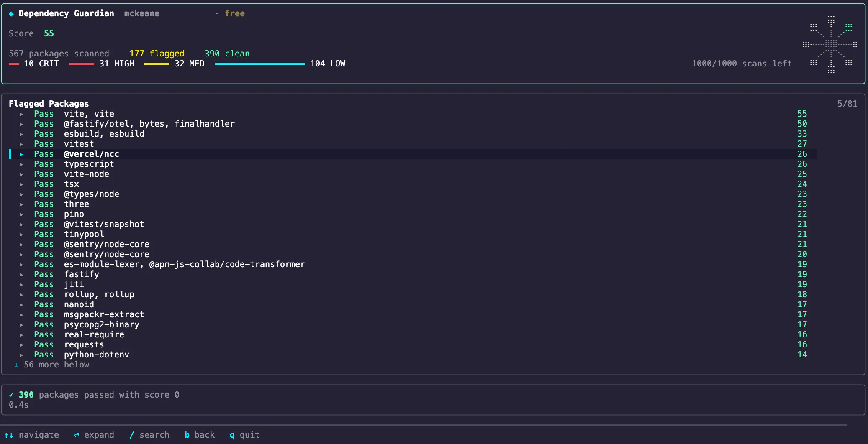Click the '5/81' position counter
Image resolution: width=868 pixels, height=444 pixels.
(847, 104)
